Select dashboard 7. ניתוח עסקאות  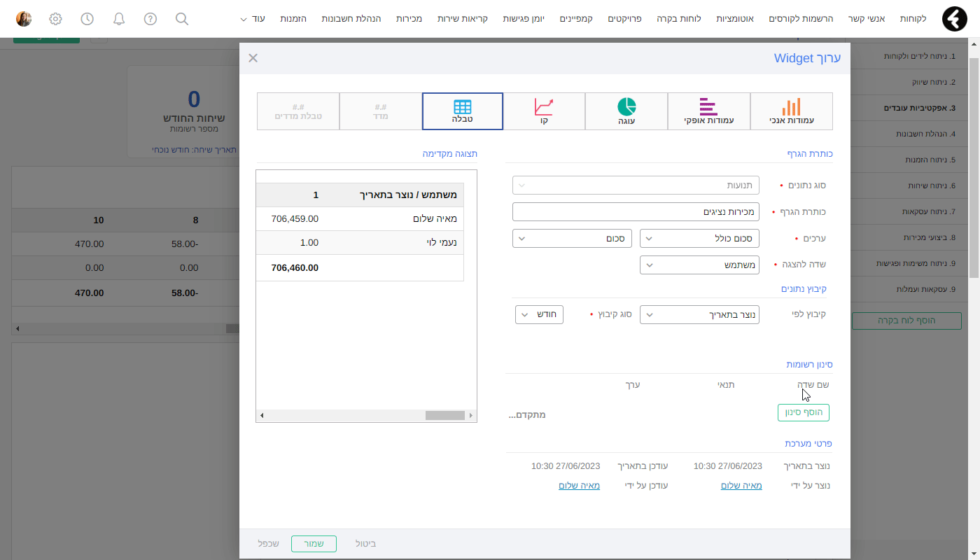pos(910,211)
